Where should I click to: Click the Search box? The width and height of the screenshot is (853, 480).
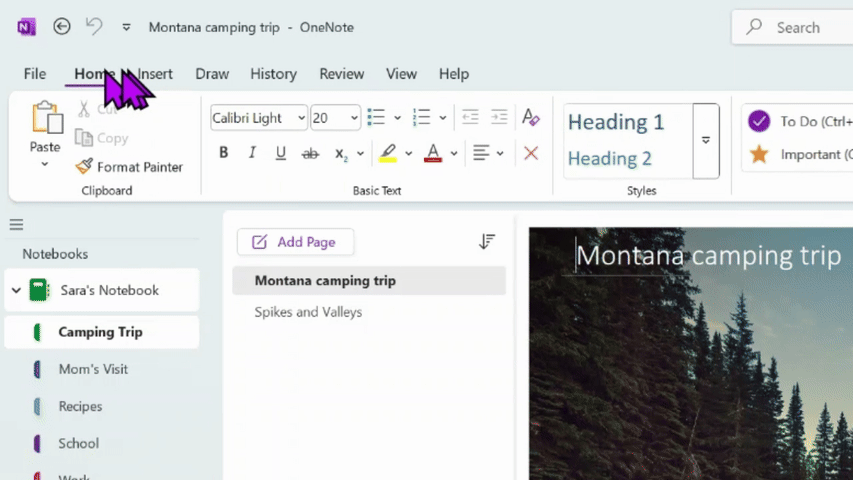point(793,27)
